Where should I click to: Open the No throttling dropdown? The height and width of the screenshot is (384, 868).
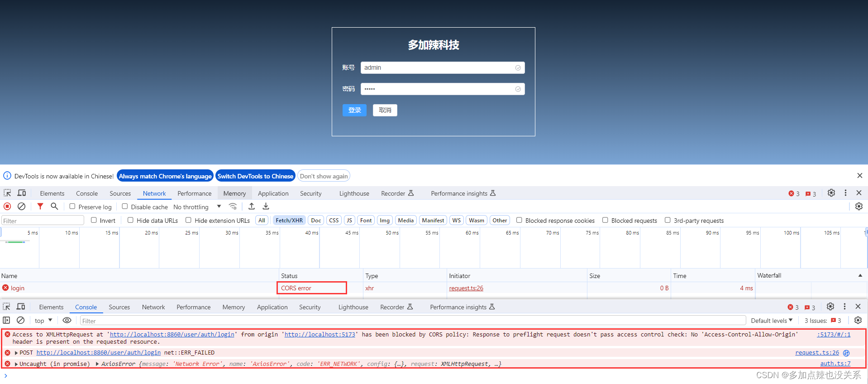click(197, 207)
